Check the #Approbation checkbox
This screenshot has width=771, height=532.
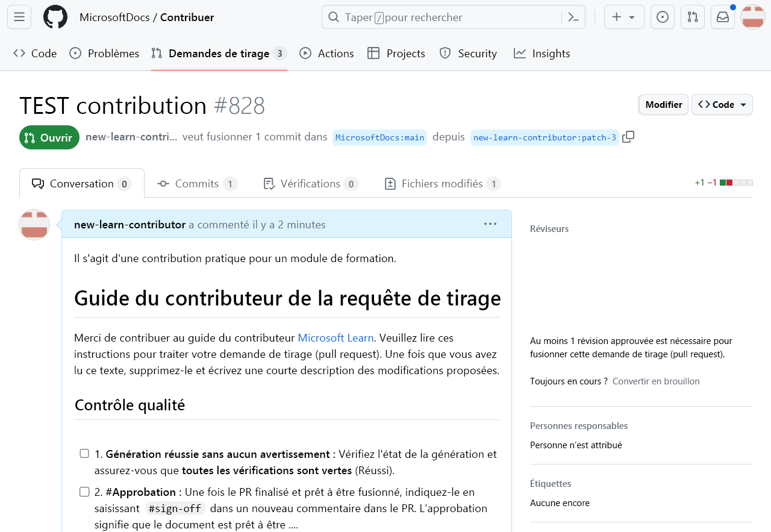click(x=84, y=492)
